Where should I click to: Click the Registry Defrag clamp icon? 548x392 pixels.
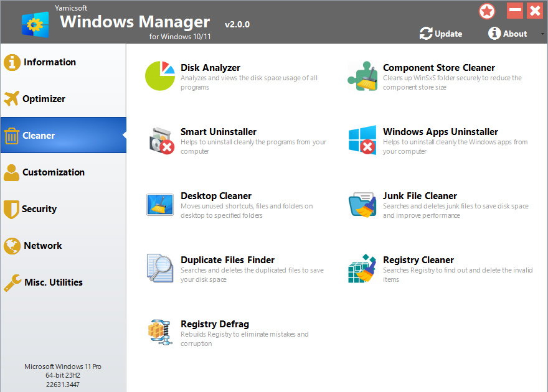click(160, 332)
